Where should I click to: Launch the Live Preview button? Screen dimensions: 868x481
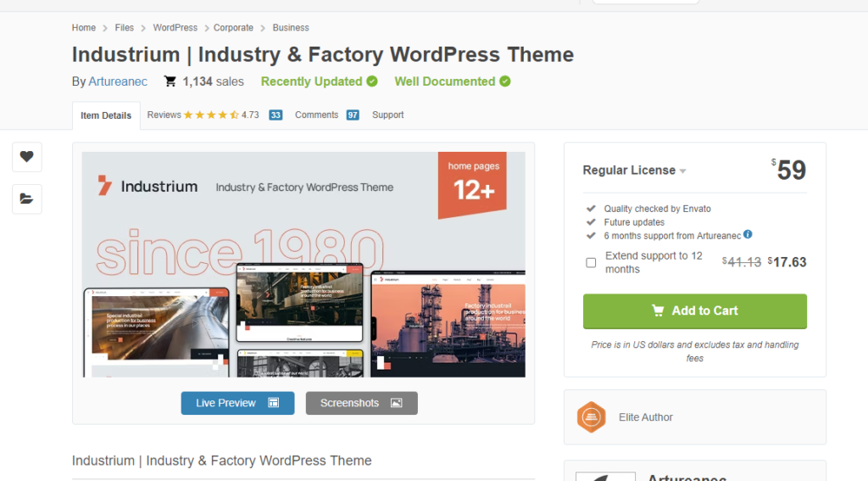tap(237, 403)
